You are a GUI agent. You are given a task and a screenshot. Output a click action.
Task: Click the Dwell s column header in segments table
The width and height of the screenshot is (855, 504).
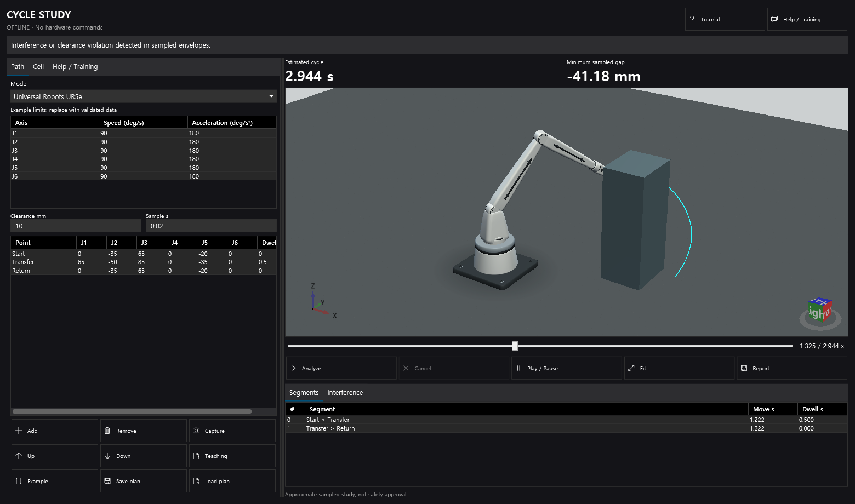coord(822,409)
